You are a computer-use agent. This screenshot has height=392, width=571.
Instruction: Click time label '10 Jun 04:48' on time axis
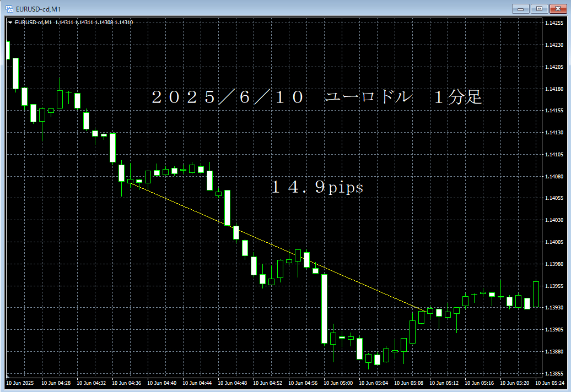[x=233, y=383]
